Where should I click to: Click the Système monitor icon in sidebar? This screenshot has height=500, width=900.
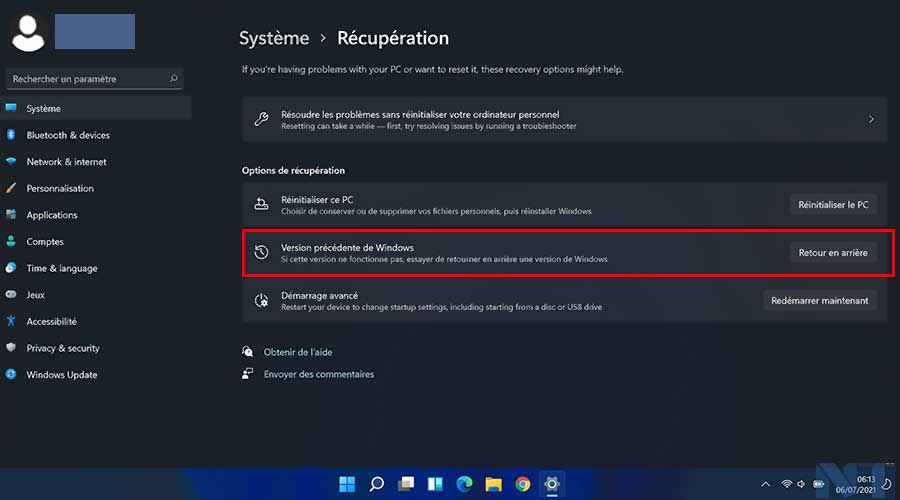[x=11, y=108]
